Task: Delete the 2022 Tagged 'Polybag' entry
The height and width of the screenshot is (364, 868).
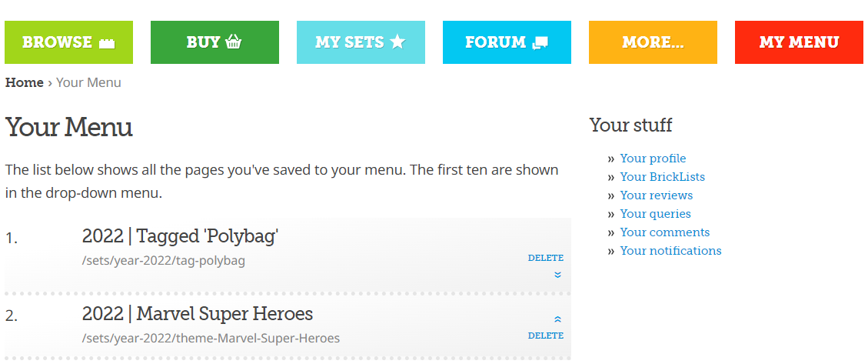Action: point(546,258)
